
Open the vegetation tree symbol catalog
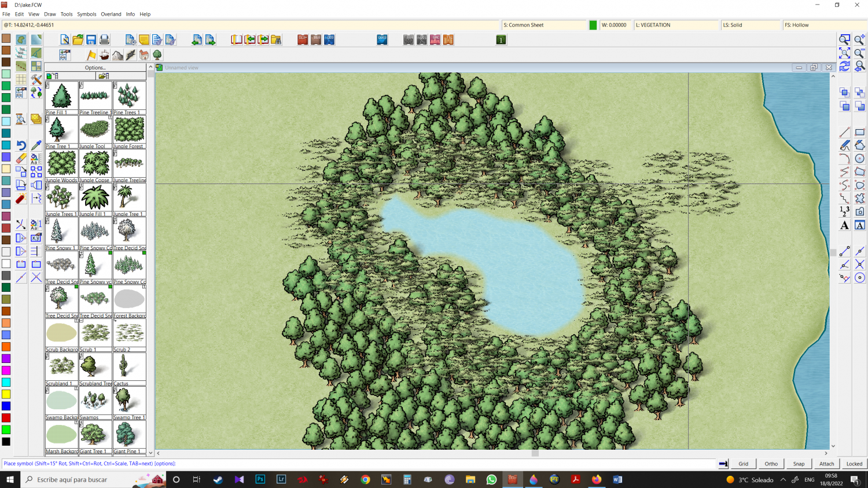pyautogui.click(x=157, y=55)
